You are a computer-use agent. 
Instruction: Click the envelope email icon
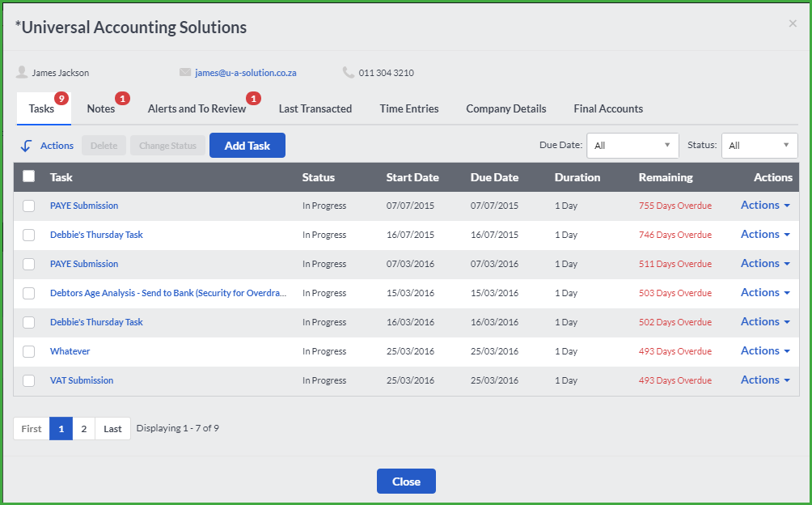(185, 73)
